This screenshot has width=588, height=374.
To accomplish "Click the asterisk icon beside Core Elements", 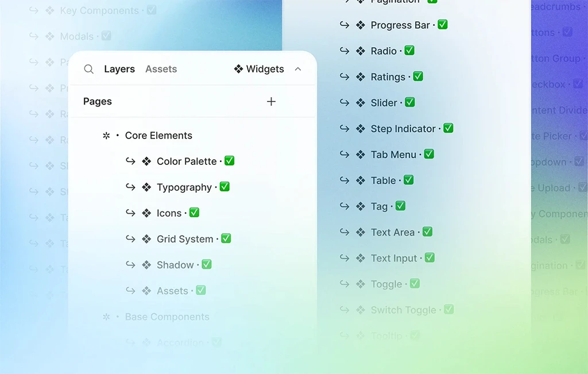I will point(106,136).
